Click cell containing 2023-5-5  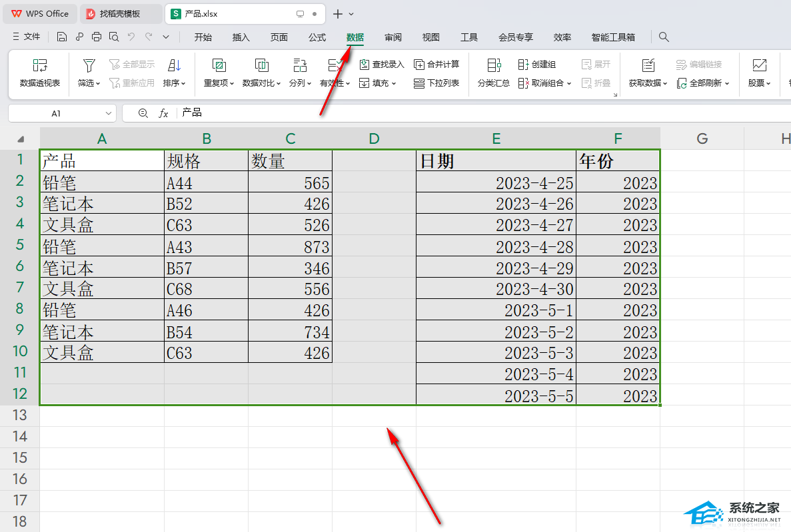[496, 396]
